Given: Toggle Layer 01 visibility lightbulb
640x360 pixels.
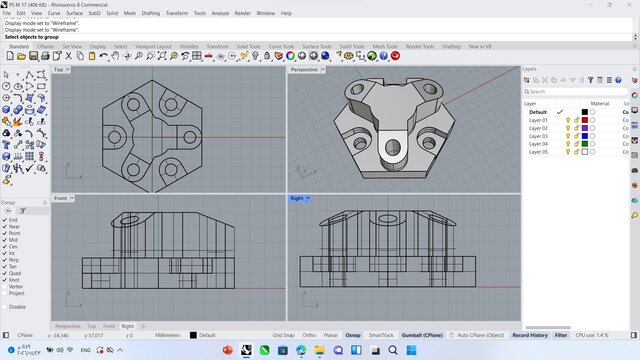Looking at the screenshot, I should tap(568, 120).
